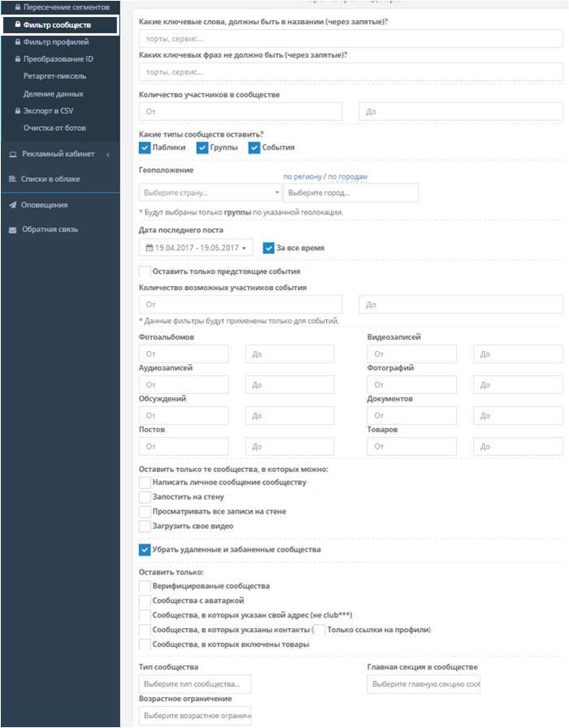Click paper plane icon for Оповещения
Image resolution: width=569 pixels, height=728 pixels.
coord(13,205)
